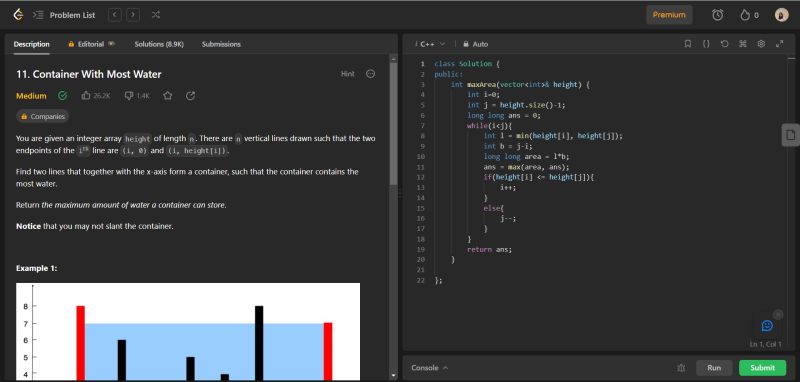Viewport: 800px width, 382px height.
Task: Dislike the problem with thumbs down
Action: pos(129,95)
